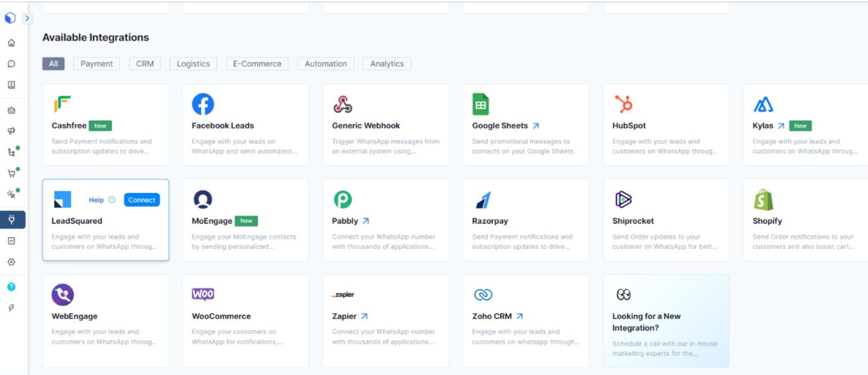The width and height of the screenshot is (868, 375).
Task: Click the Zapier logo icon
Action: [x=343, y=295]
